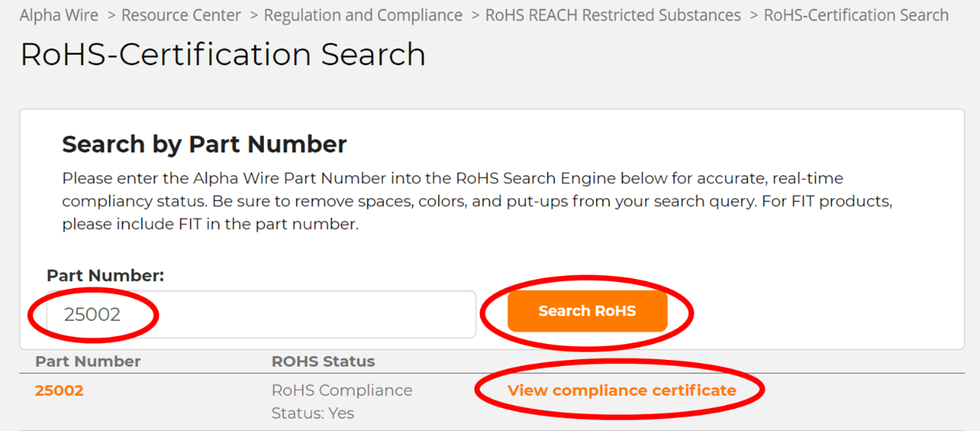Open RoHS REACH Restricted Substances breadcrumb
Viewport: 980px width, 431px height.
coord(613,15)
